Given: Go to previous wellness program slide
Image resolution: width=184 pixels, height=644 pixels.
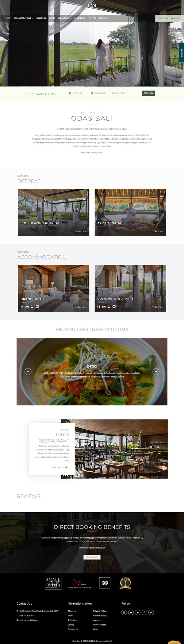Looking at the screenshot, I should click(28, 371).
